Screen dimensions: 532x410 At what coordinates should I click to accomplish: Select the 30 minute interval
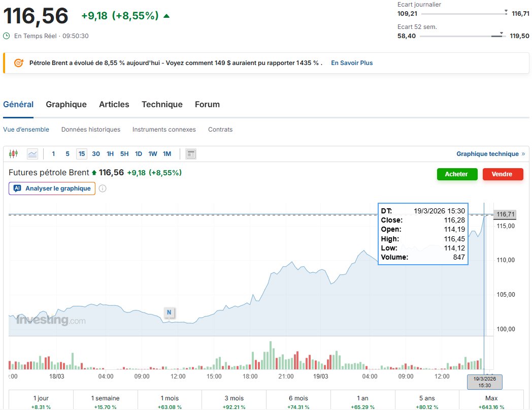(96, 154)
